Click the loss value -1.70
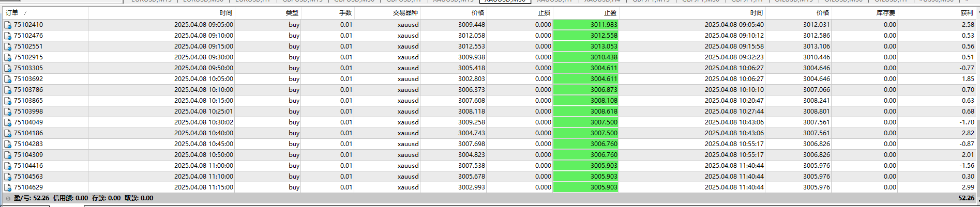980x207 pixels. [967, 122]
